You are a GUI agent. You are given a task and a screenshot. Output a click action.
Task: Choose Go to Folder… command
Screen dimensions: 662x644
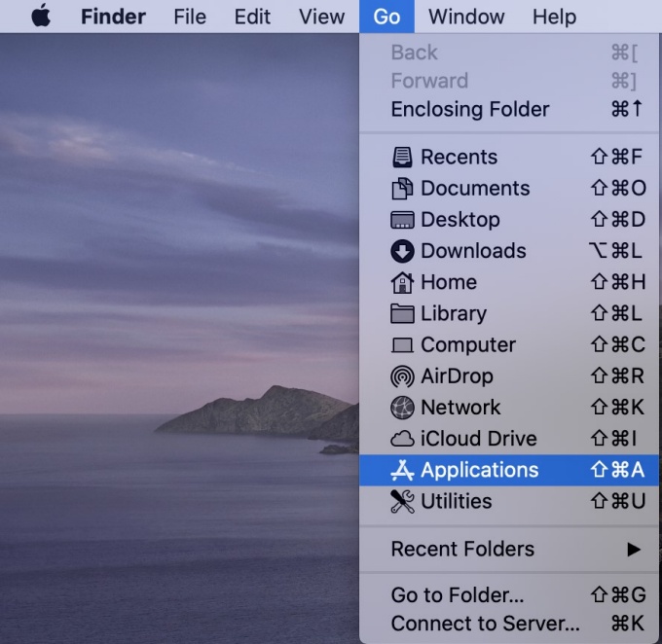[509, 595]
